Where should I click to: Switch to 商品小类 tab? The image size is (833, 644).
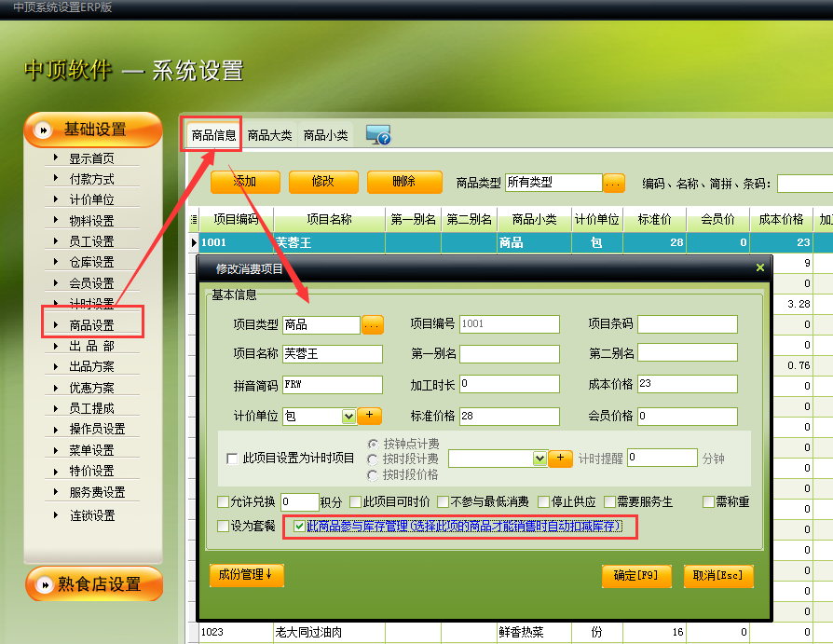[x=326, y=135]
